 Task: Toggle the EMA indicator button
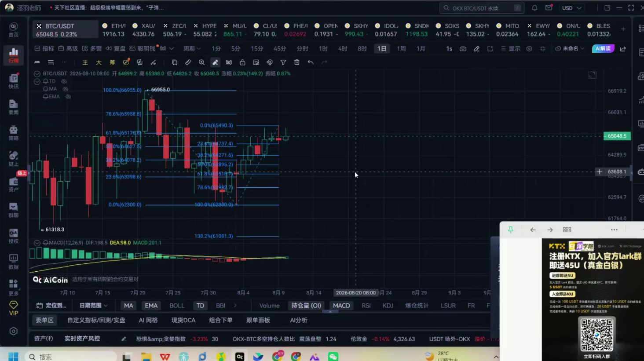coord(151,306)
